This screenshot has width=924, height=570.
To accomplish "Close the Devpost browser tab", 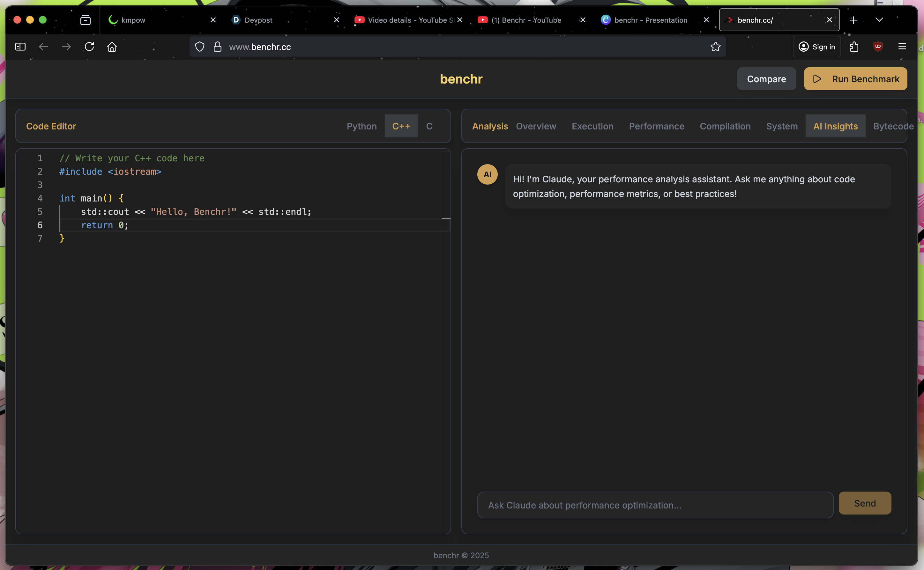I will (x=337, y=20).
